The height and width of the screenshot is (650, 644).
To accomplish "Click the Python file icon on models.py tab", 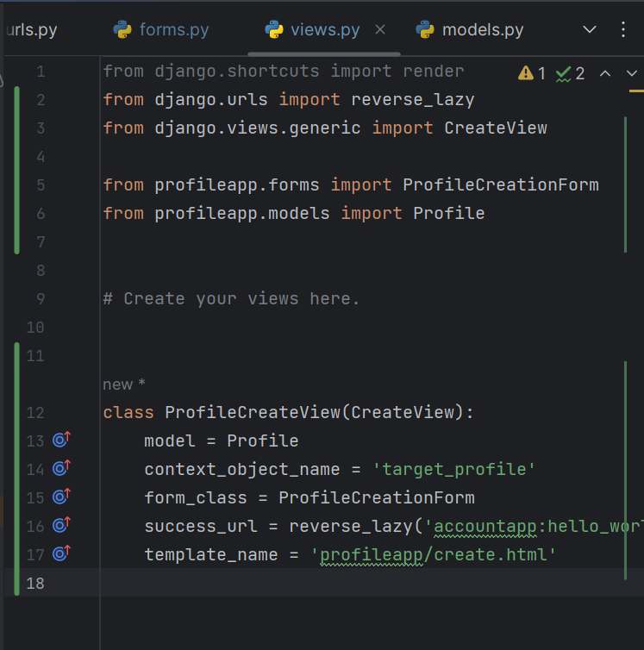I will coord(425,30).
